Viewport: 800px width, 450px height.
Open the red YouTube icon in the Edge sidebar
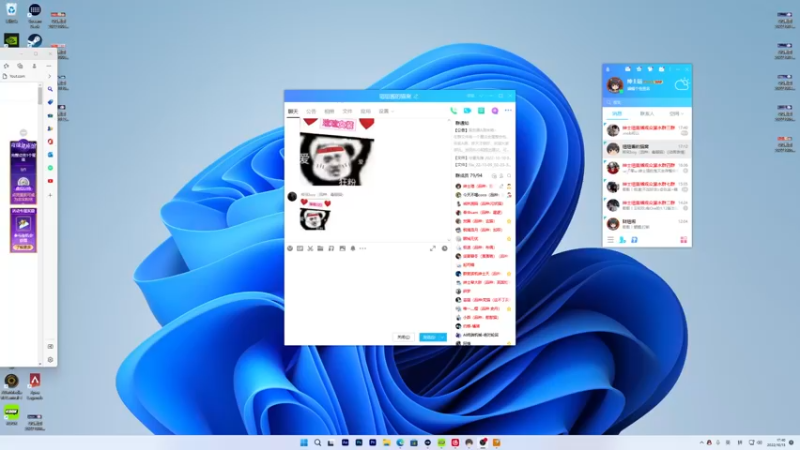click(50, 181)
